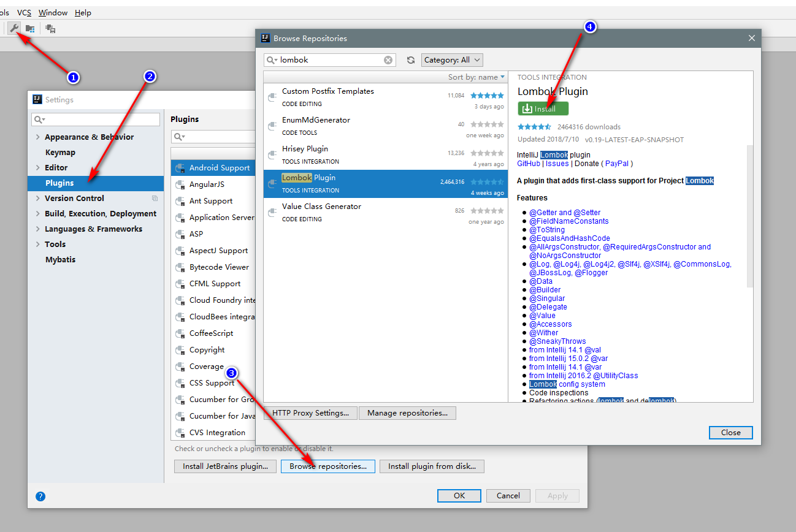This screenshot has height=532, width=796.
Task: Click the magnifier icon in the Settings sidebar search
Action: [39, 120]
